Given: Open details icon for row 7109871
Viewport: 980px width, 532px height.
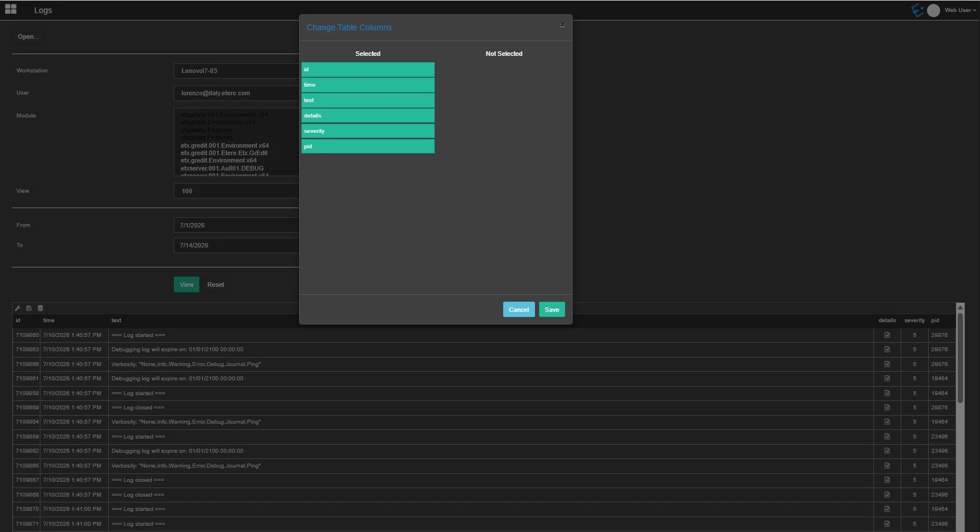Looking at the screenshot, I should (x=887, y=524).
